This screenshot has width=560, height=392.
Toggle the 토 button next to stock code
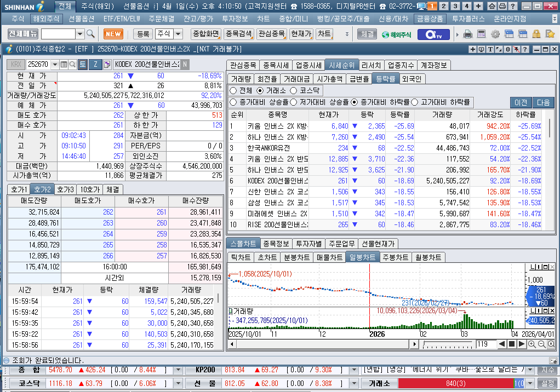[x=83, y=64]
